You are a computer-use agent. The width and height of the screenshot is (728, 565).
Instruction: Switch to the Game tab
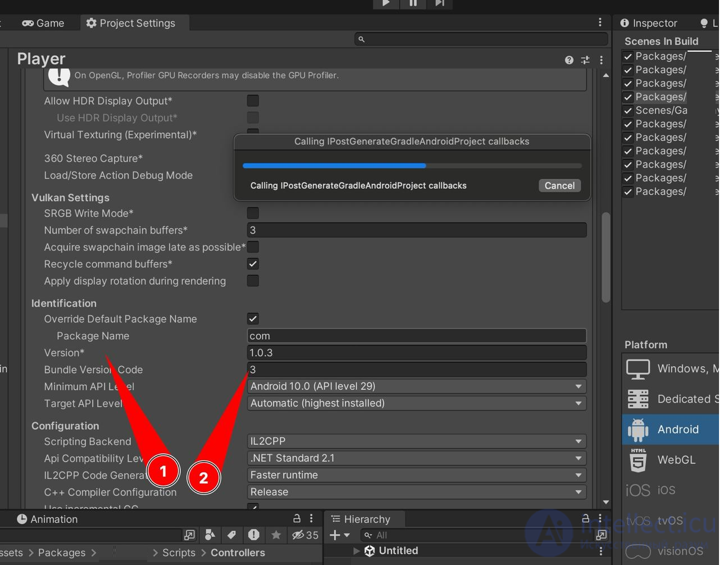tap(43, 23)
